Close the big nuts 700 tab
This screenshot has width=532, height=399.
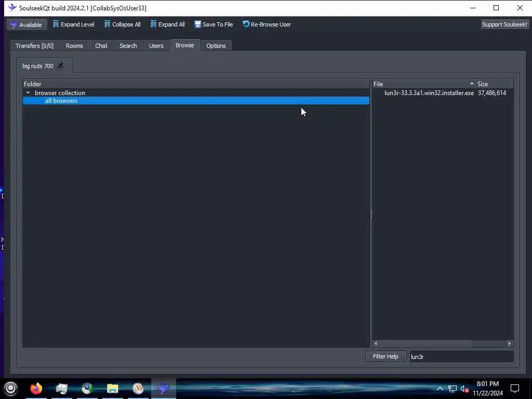pyautogui.click(x=60, y=65)
